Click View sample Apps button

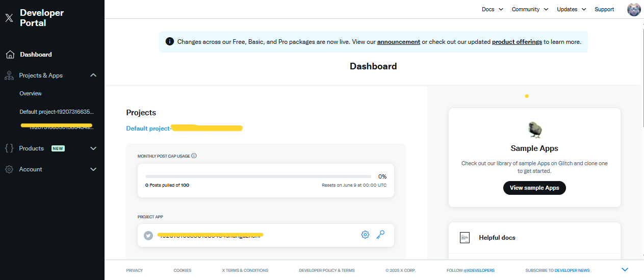coord(534,188)
